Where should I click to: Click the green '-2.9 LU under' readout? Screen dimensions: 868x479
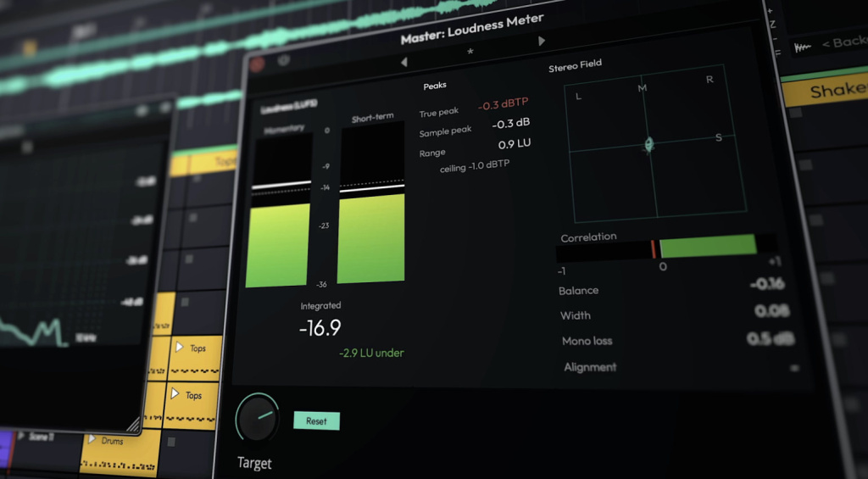click(x=371, y=353)
